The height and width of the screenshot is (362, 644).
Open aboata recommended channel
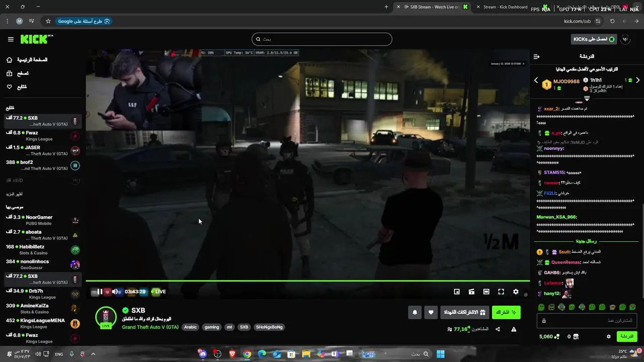point(43,235)
